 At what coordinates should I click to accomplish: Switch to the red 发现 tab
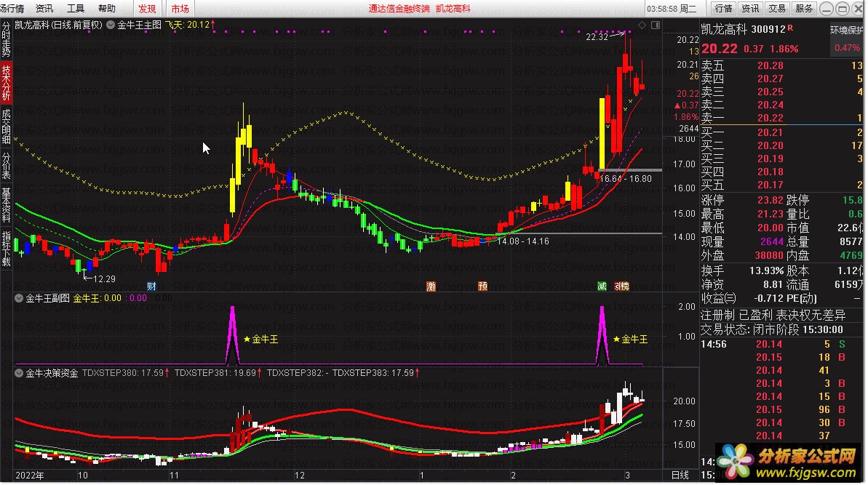pyautogui.click(x=147, y=8)
